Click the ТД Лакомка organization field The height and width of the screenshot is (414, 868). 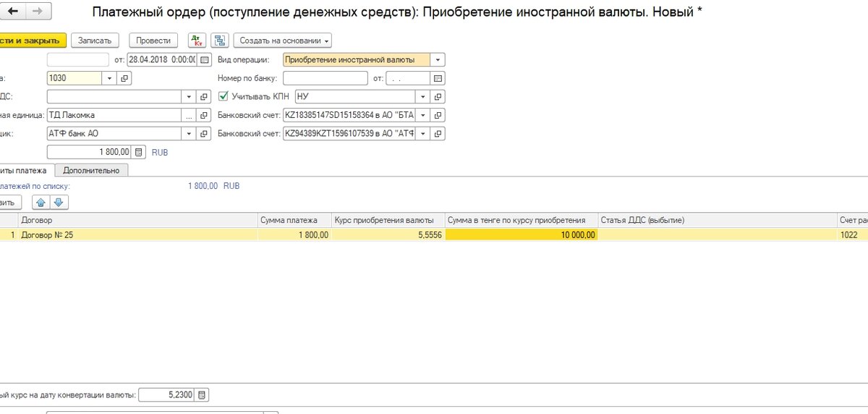point(114,115)
